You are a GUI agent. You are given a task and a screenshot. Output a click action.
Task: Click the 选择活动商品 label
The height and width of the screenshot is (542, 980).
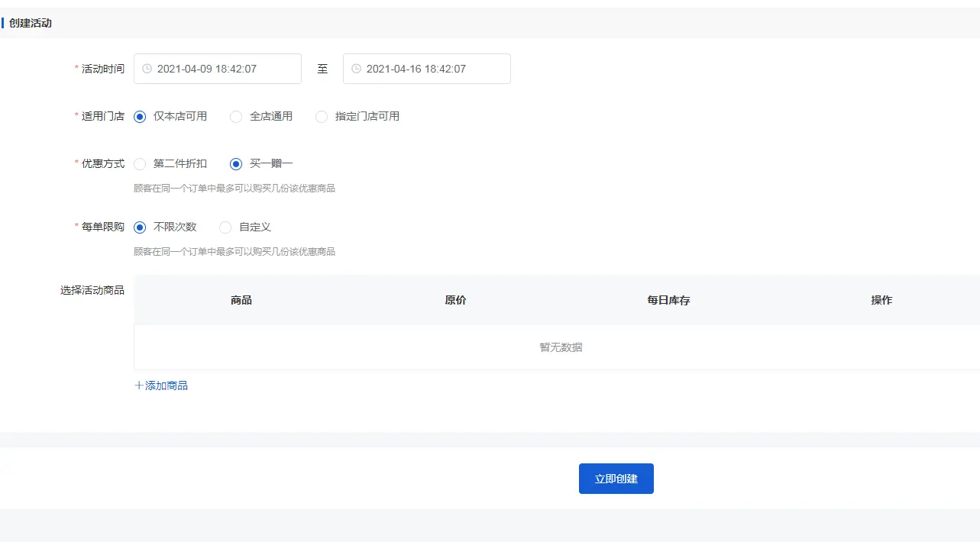point(92,290)
